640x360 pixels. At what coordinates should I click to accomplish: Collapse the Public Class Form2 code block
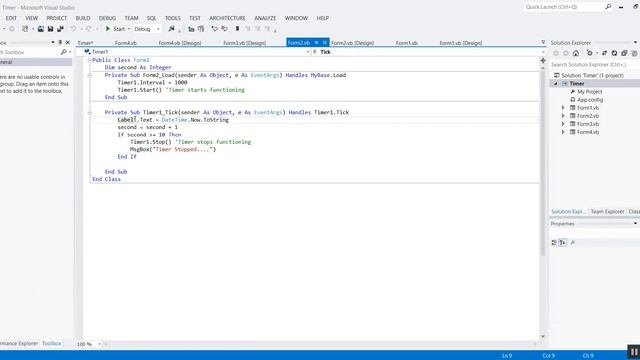[x=89, y=60]
